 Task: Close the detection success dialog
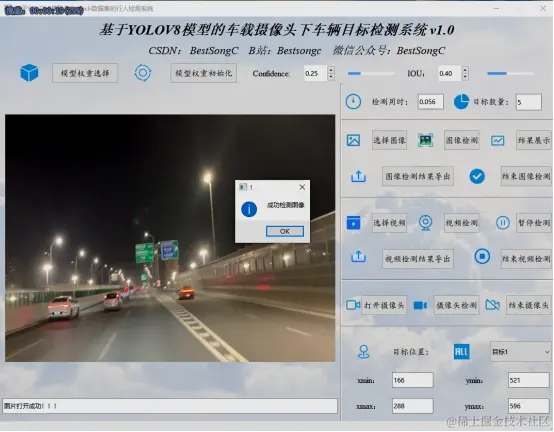tap(302, 187)
